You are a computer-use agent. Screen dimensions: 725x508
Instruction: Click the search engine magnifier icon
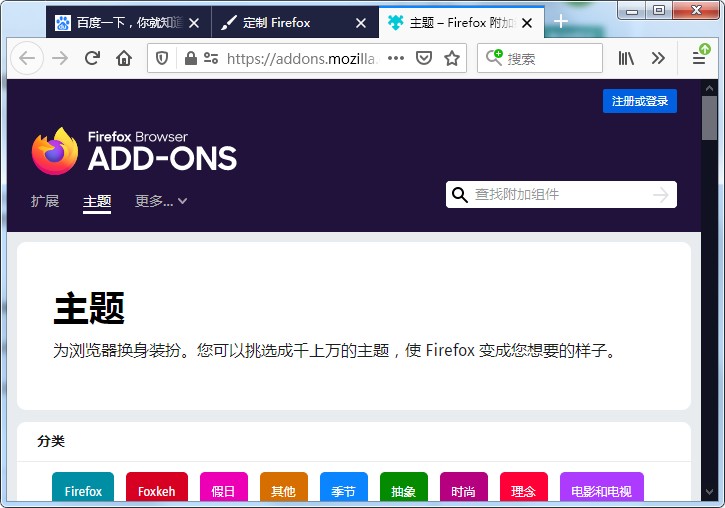[x=494, y=57]
